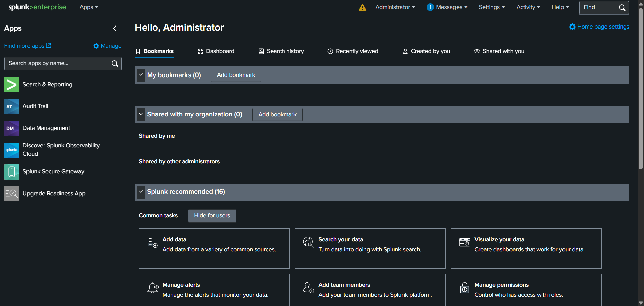
Task: Click the Visualize your data card icon
Action: (464, 242)
